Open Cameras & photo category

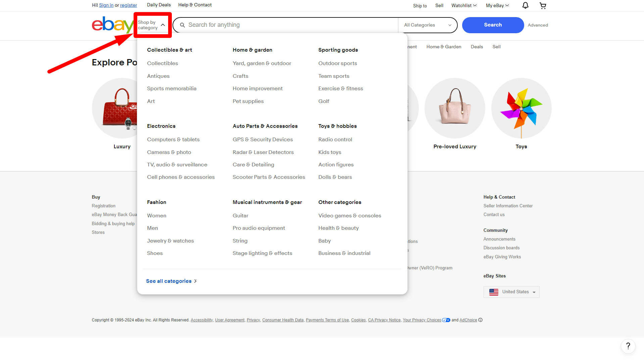click(x=169, y=152)
